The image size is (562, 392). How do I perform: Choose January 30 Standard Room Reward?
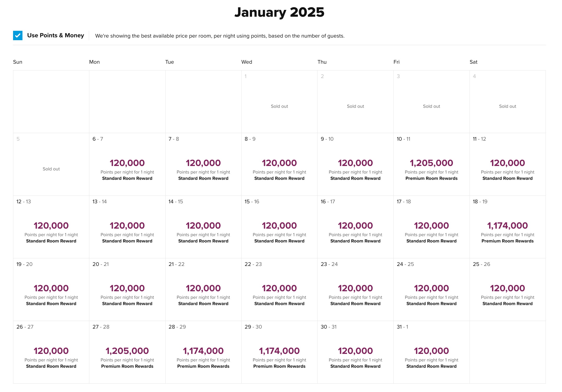[x=355, y=352]
